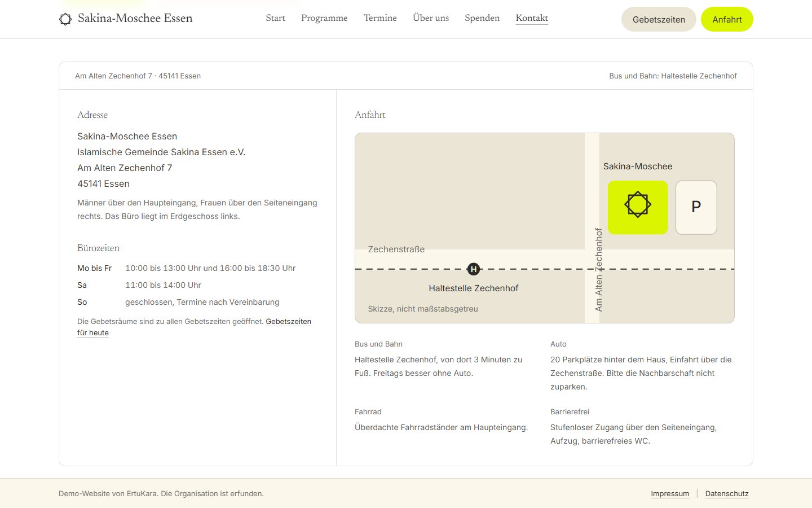
Task: Click the 'Am Alten Zechenhof' vertical street label
Action: coord(598,270)
